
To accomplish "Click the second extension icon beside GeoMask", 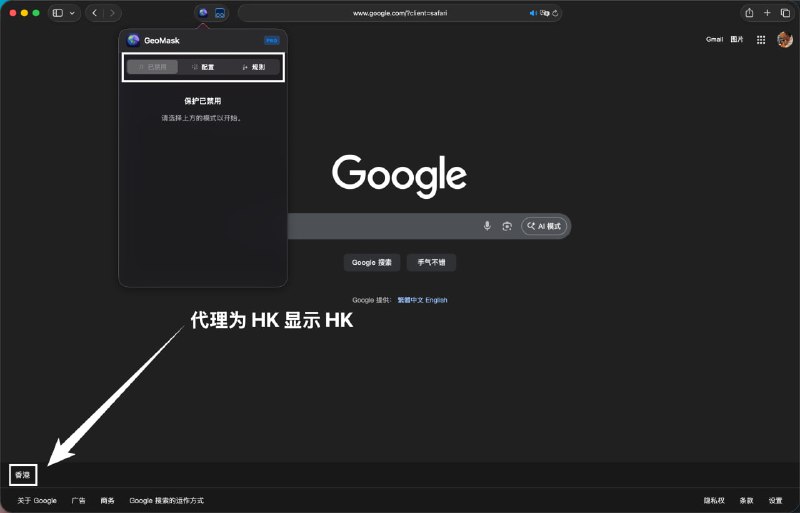I will click(x=220, y=13).
